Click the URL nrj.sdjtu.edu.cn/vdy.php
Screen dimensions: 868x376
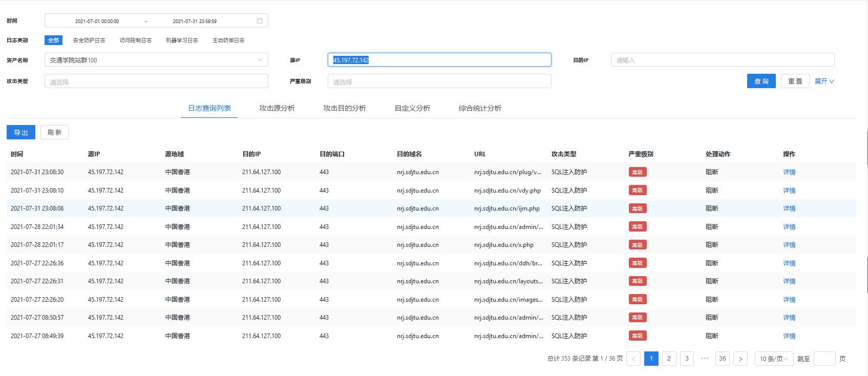(507, 191)
